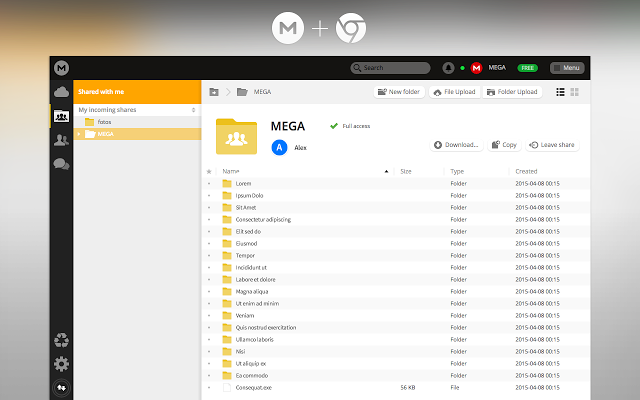Open the Download... options button

456,145
